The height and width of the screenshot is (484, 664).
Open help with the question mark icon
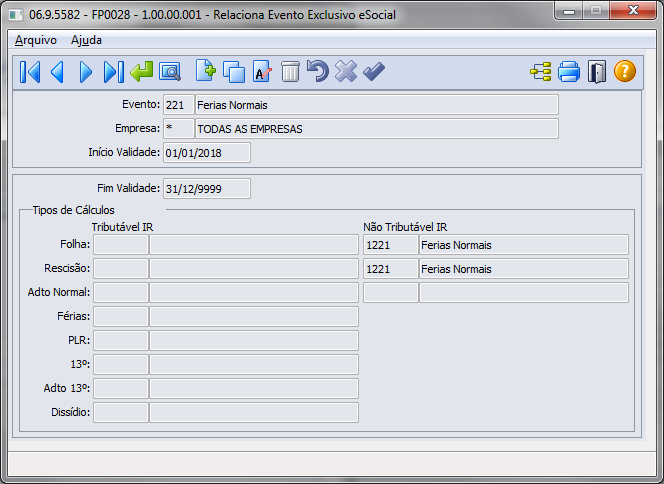tap(625, 71)
